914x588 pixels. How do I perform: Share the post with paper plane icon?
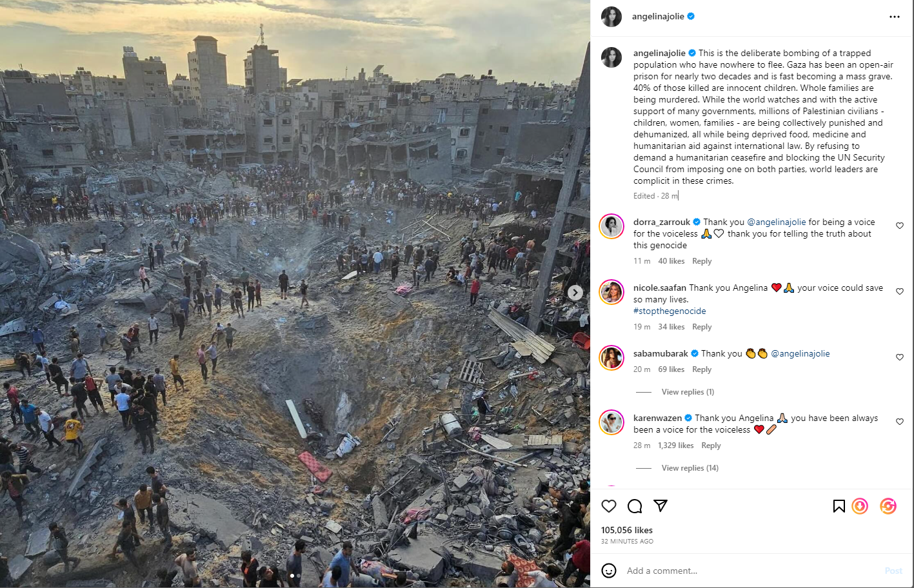(661, 506)
